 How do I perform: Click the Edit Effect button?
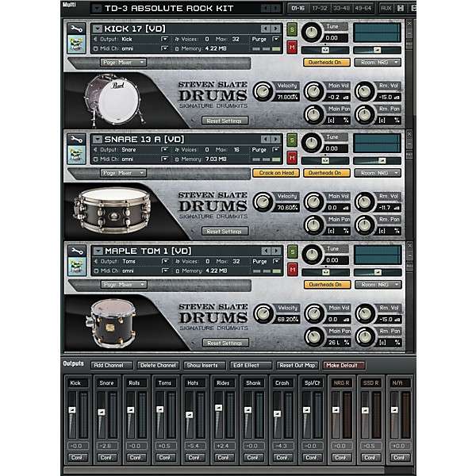pyautogui.click(x=251, y=365)
